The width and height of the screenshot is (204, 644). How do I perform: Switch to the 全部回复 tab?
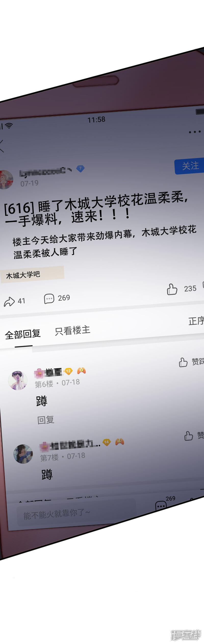[23, 334]
